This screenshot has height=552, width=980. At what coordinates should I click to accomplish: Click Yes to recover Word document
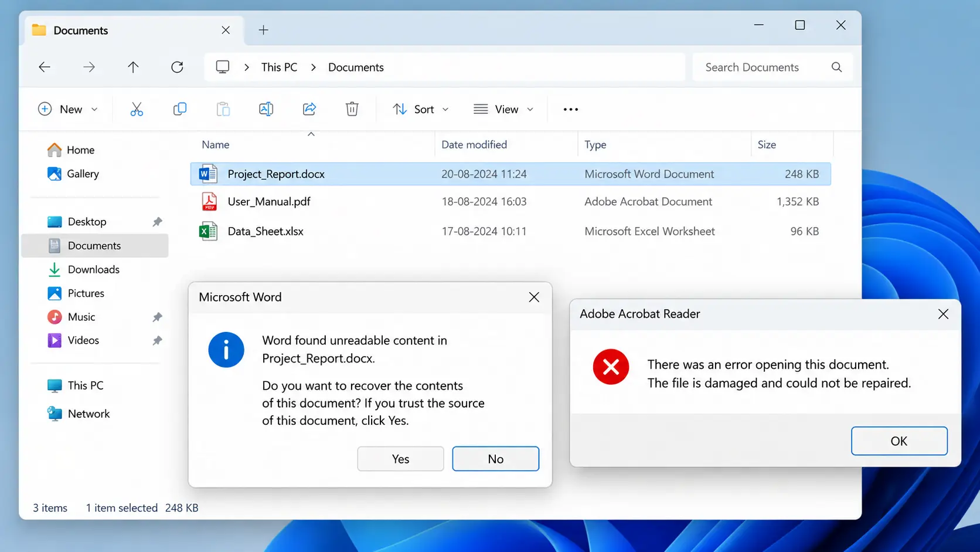tap(400, 459)
